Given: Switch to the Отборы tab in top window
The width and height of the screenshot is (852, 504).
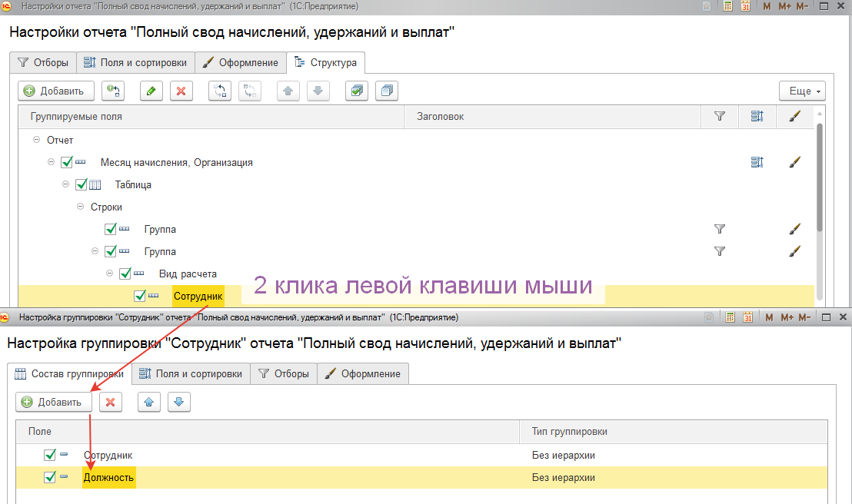Looking at the screenshot, I should point(43,62).
